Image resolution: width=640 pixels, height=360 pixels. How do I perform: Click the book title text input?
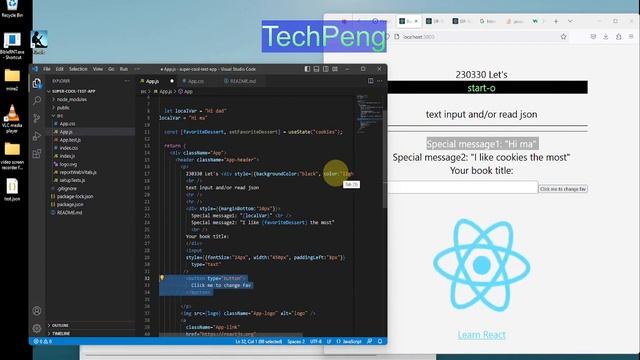pyautogui.click(x=462, y=187)
